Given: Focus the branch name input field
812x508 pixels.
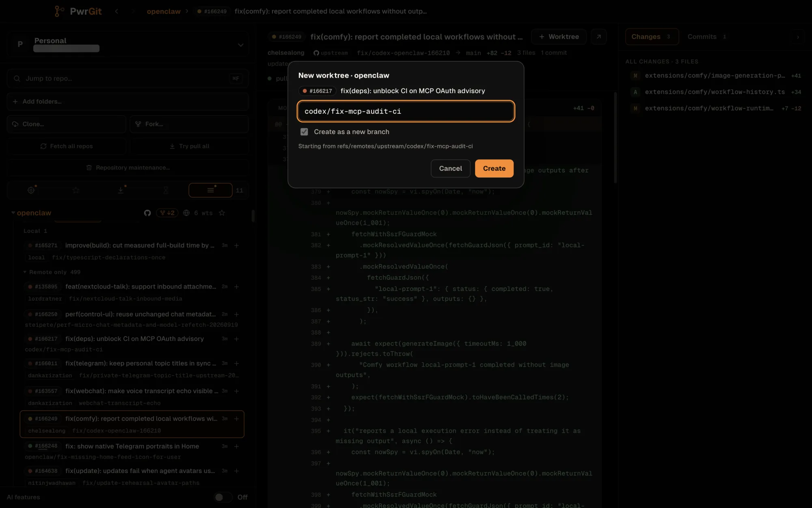Looking at the screenshot, I should pos(406,111).
